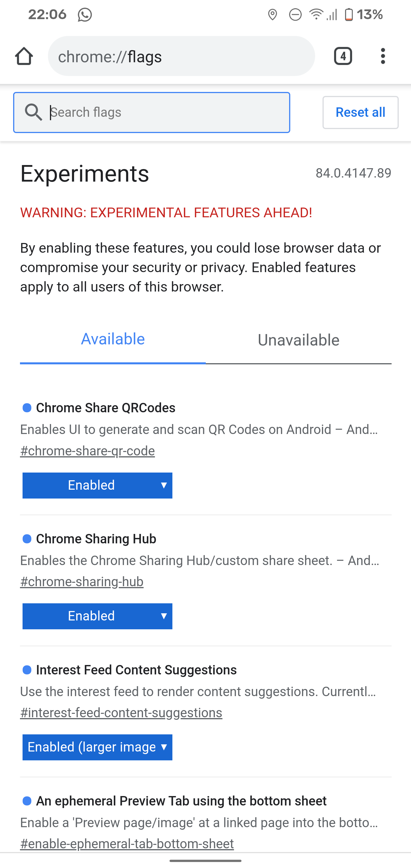Open the three-dot Chrome menu

(x=383, y=56)
